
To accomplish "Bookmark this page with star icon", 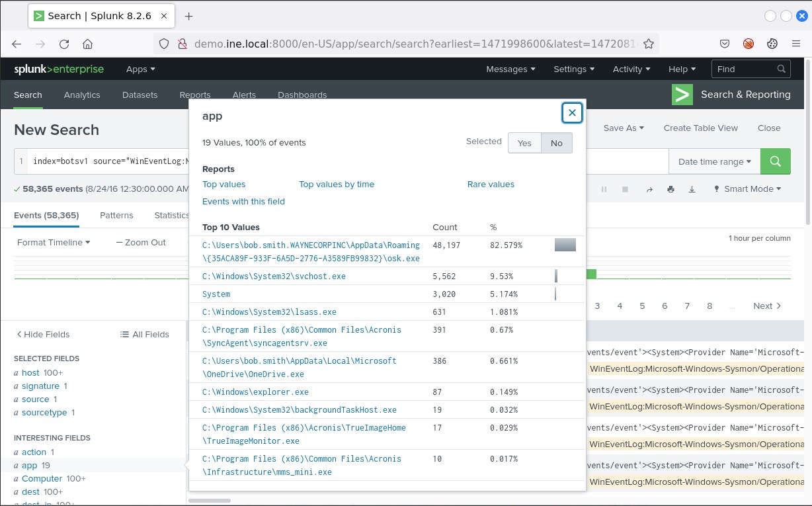I will pos(649,44).
